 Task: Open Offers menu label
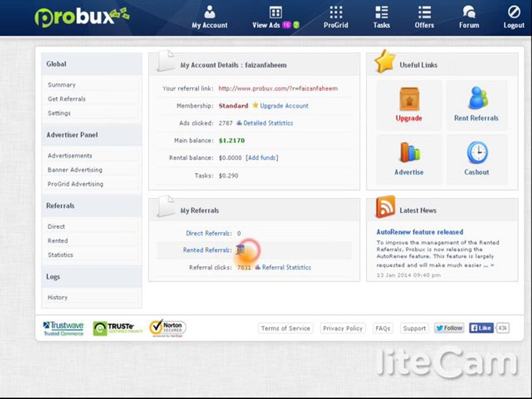424,25
